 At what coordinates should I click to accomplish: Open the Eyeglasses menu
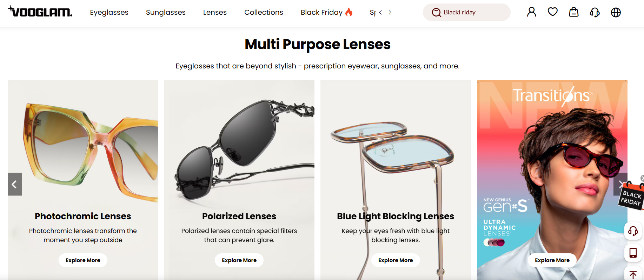[109, 12]
